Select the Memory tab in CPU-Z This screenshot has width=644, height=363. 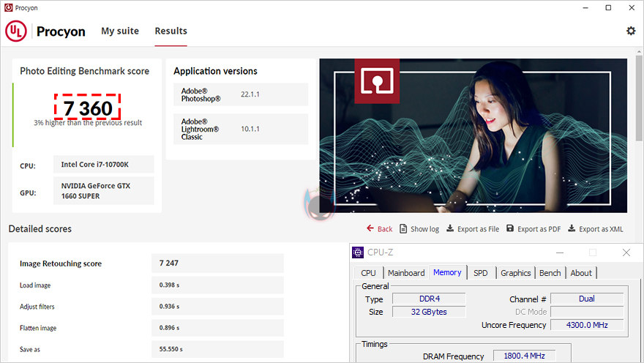click(x=447, y=272)
